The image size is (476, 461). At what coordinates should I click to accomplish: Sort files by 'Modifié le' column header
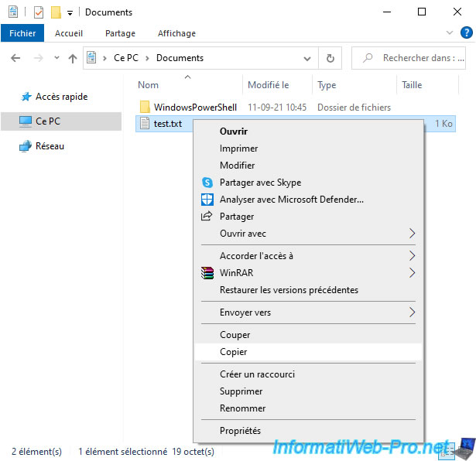(269, 85)
